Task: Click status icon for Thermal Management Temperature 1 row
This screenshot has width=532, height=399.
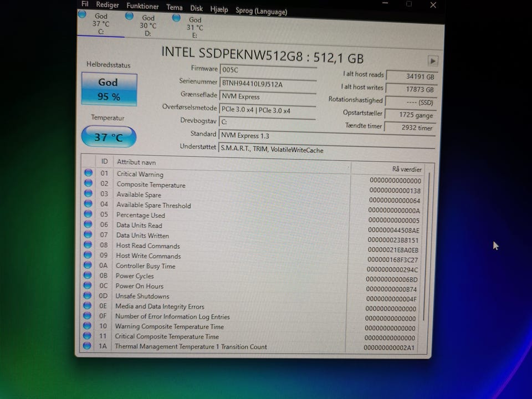Action: (87, 346)
